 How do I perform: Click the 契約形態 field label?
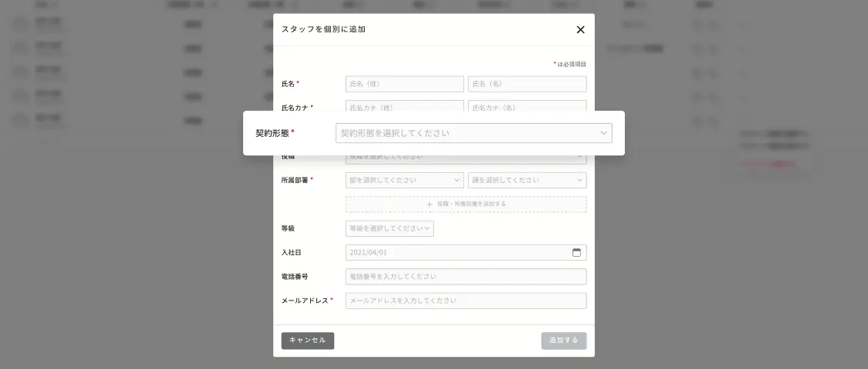(x=272, y=133)
